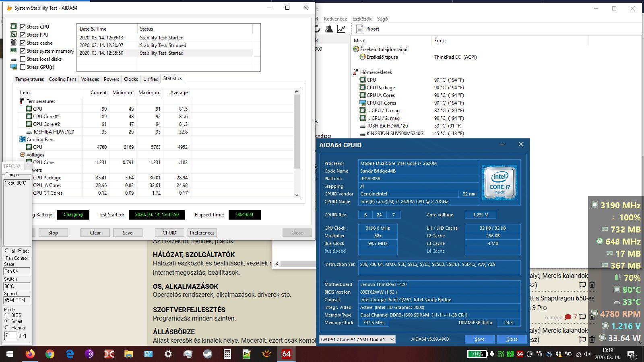Click the CPUID button
644x362 pixels.
tap(169, 232)
